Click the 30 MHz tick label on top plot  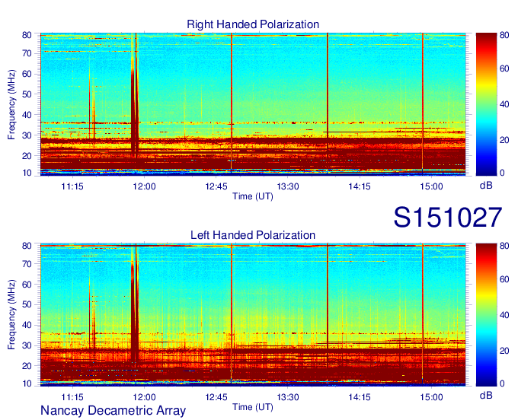[27, 135]
